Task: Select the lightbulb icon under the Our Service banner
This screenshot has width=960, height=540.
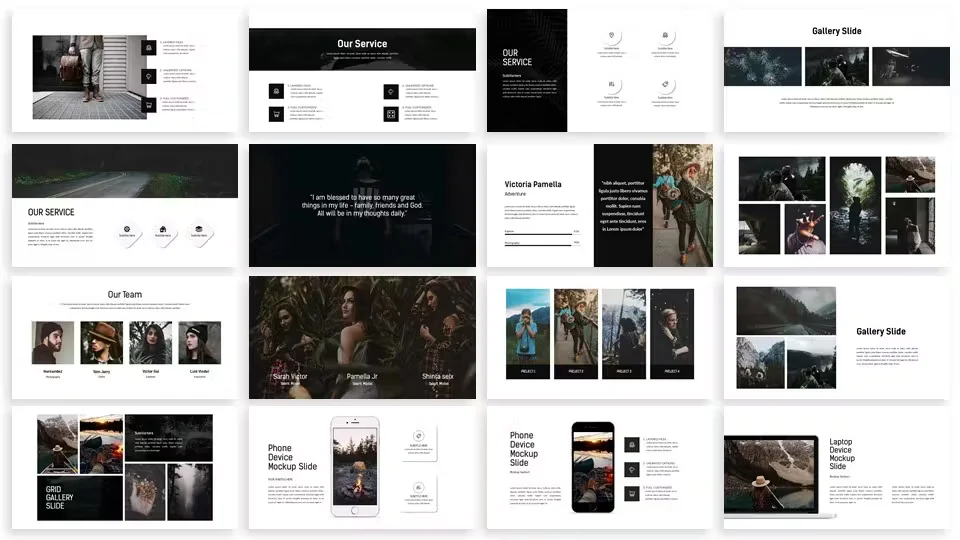Action: click(x=391, y=92)
